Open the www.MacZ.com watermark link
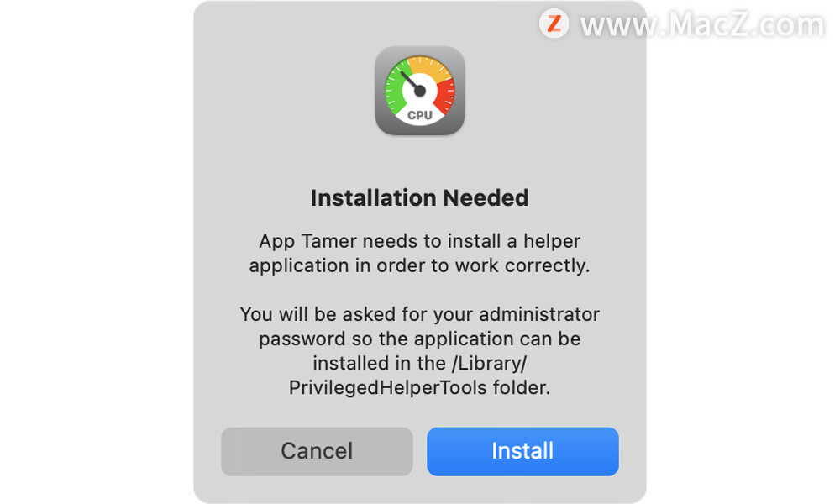The image size is (840, 504). 701,24
